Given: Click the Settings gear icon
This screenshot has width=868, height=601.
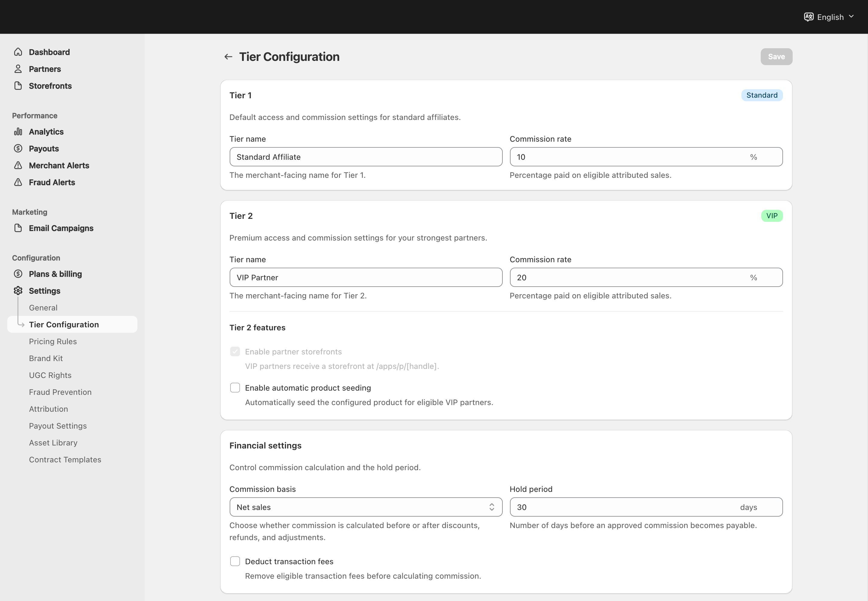Looking at the screenshot, I should (x=18, y=291).
